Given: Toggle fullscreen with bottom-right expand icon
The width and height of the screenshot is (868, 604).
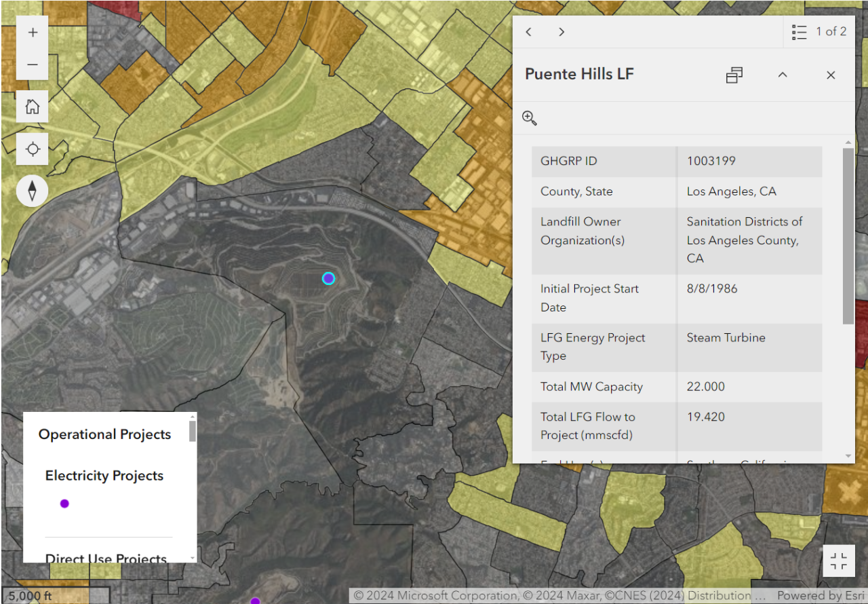Looking at the screenshot, I should coord(839,561).
